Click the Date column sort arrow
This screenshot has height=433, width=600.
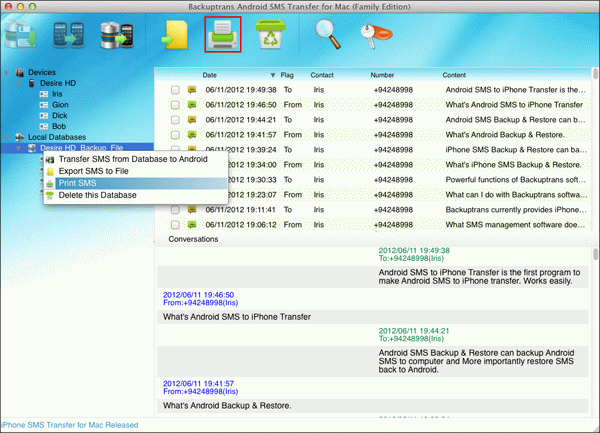tap(273, 75)
